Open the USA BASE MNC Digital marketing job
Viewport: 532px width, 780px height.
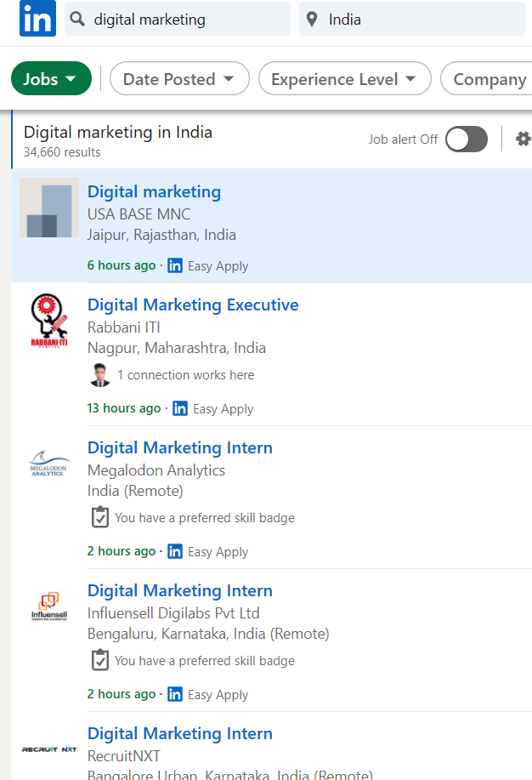[x=154, y=192]
